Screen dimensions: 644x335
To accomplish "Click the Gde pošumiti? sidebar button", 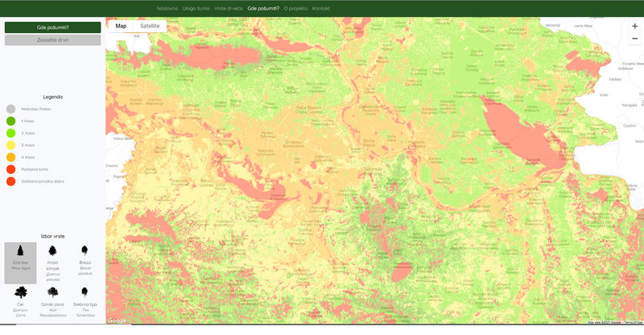I will click(52, 27).
